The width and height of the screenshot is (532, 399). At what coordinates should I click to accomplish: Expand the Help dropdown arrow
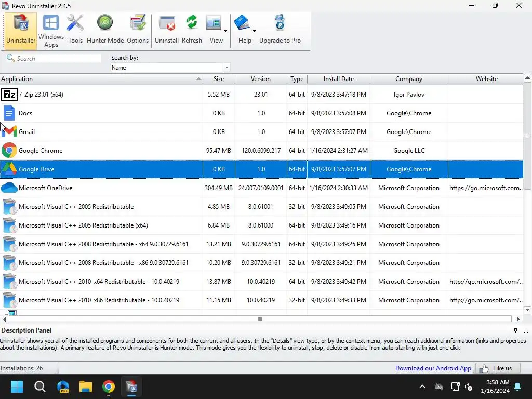pyautogui.click(x=254, y=31)
